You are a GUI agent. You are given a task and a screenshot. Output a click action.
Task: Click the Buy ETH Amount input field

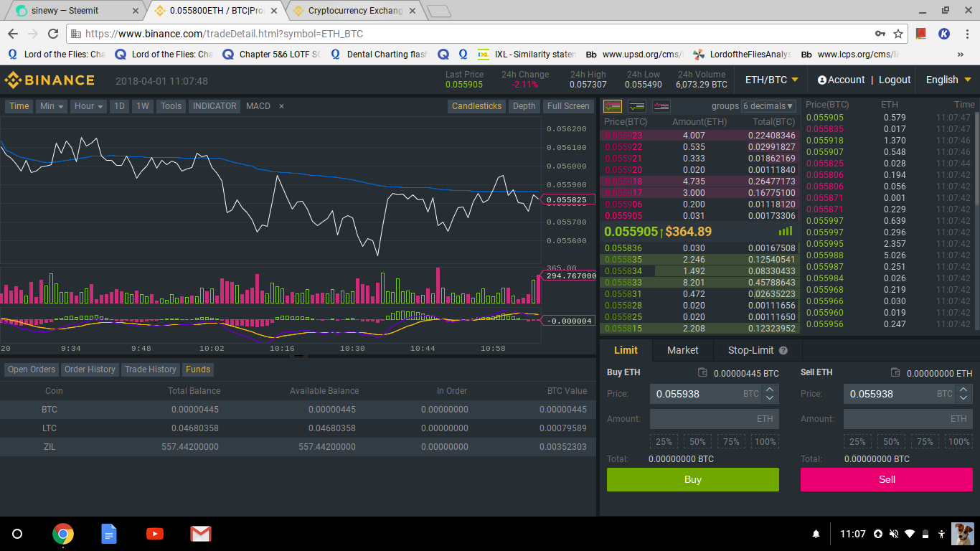(x=714, y=419)
